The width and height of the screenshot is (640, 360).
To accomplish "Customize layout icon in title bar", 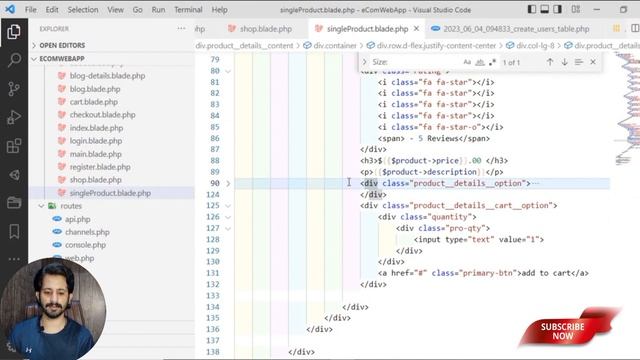I will (x=576, y=9).
